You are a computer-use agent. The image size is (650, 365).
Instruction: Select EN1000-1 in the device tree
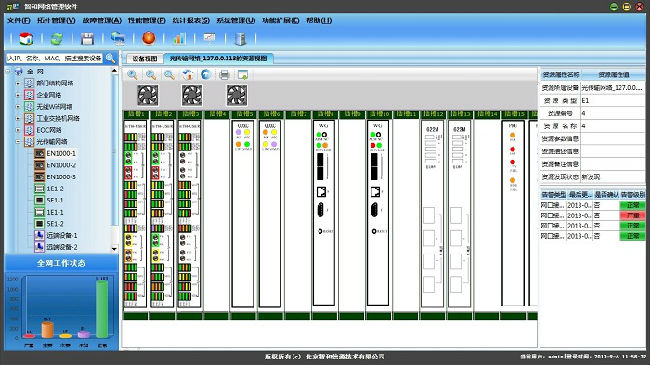[x=61, y=153]
